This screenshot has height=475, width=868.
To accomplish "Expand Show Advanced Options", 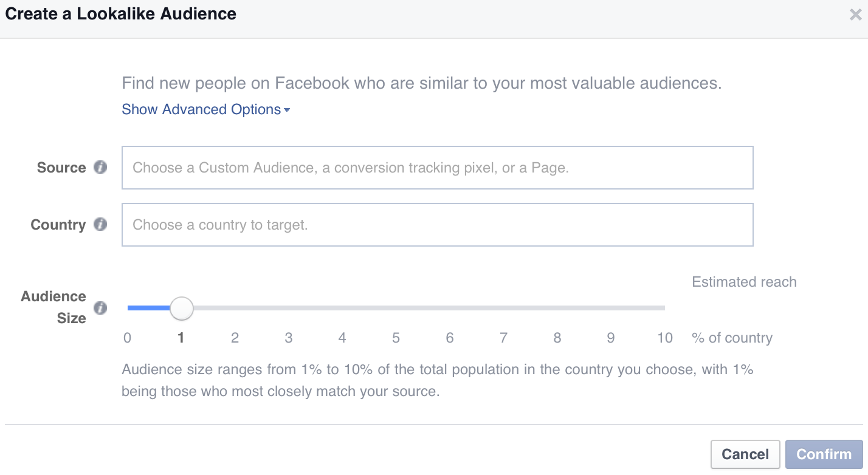I will [205, 109].
